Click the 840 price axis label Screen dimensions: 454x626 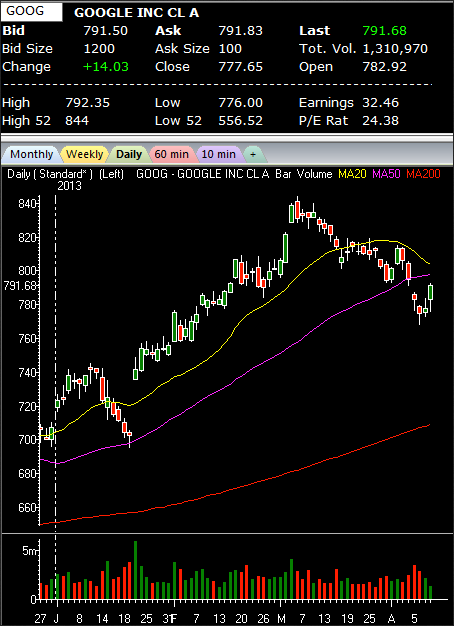[x=26, y=204]
